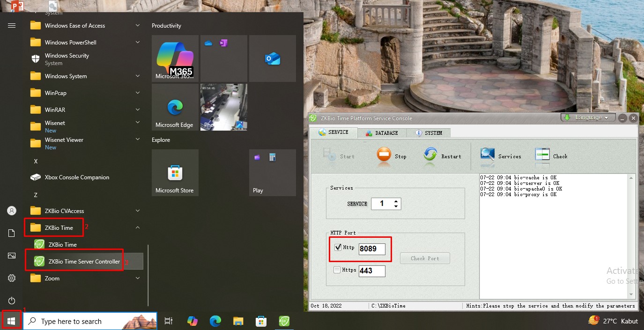The image size is (644, 330).
Task: Click the Oct 18, 2022 status entry
Action: point(326,306)
